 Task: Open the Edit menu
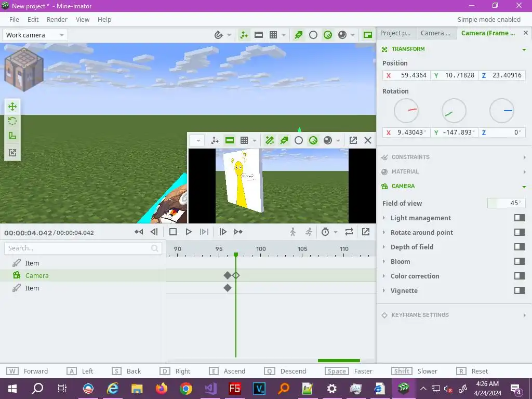(x=33, y=19)
